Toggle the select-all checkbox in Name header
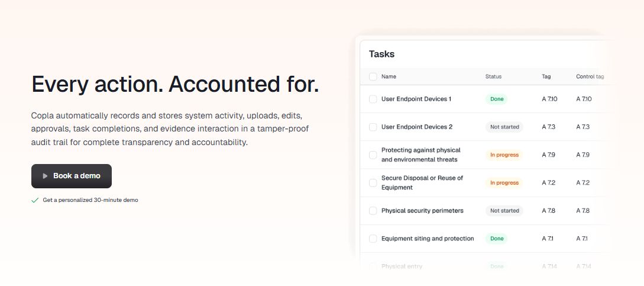The height and width of the screenshot is (286, 644). coord(373,76)
